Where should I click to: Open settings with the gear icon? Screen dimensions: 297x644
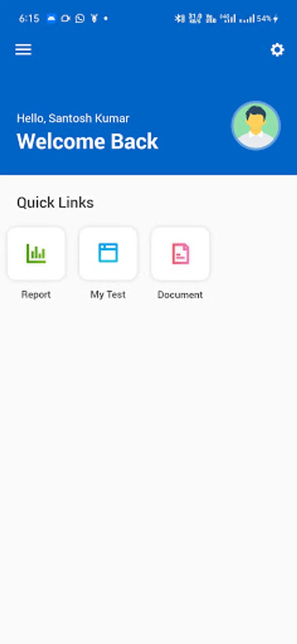pos(277,50)
